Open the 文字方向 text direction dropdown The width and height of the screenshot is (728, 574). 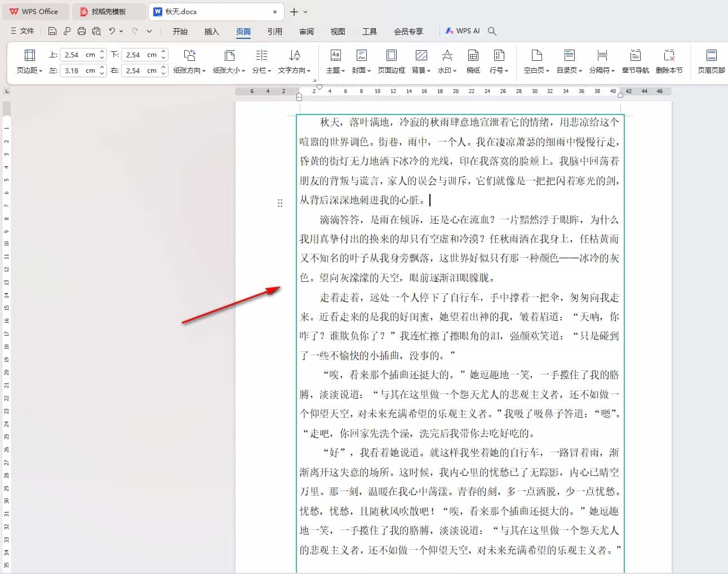pos(294,62)
